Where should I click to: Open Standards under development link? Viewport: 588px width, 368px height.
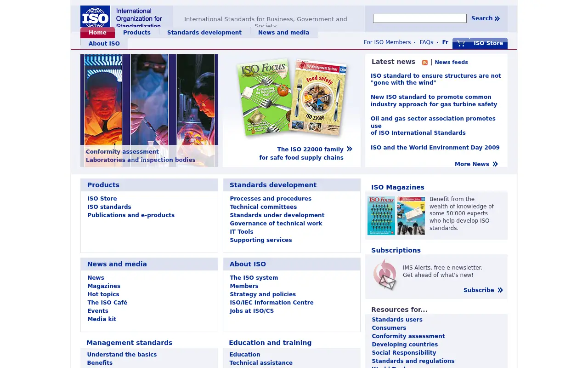(277, 215)
